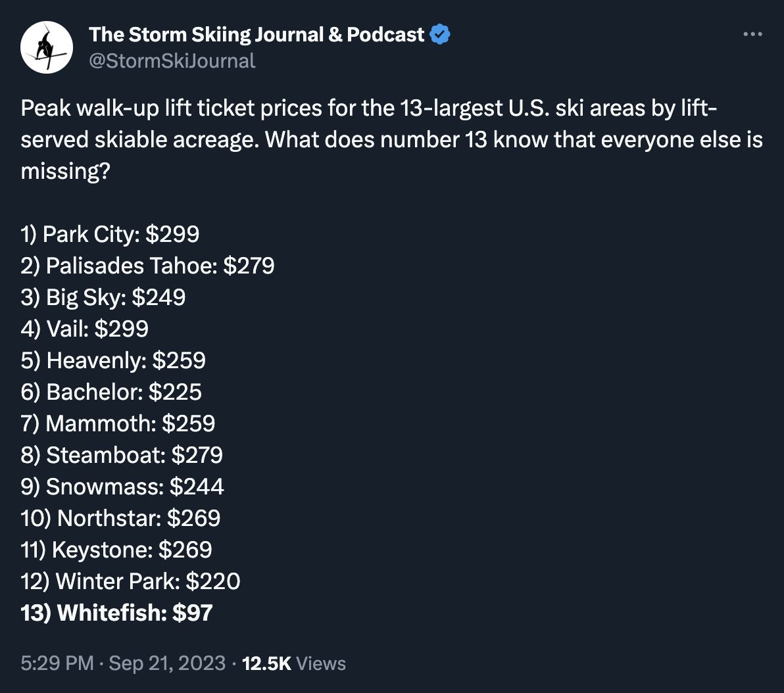The width and height of the screenshot is (784, 693).
Task: Click the Storm Skiing Journal profile avatar
Action: [x=47, y=46]
